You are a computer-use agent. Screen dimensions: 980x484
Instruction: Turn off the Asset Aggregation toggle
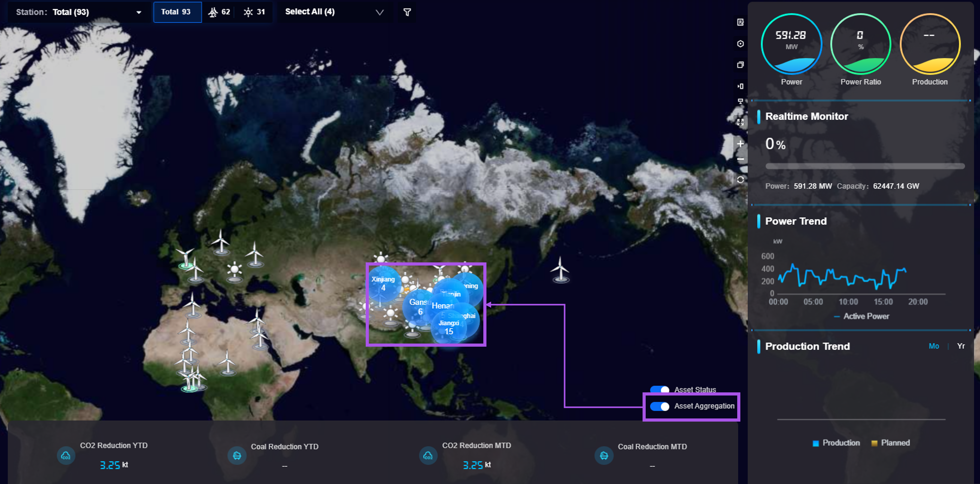(x=659, y=406)
